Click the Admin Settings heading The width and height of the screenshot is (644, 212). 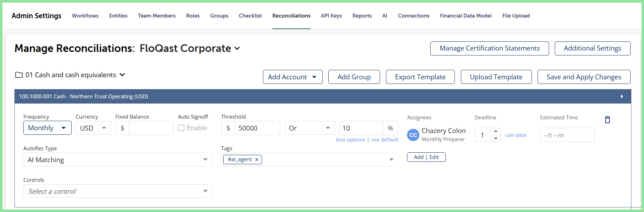click(37, 16)
